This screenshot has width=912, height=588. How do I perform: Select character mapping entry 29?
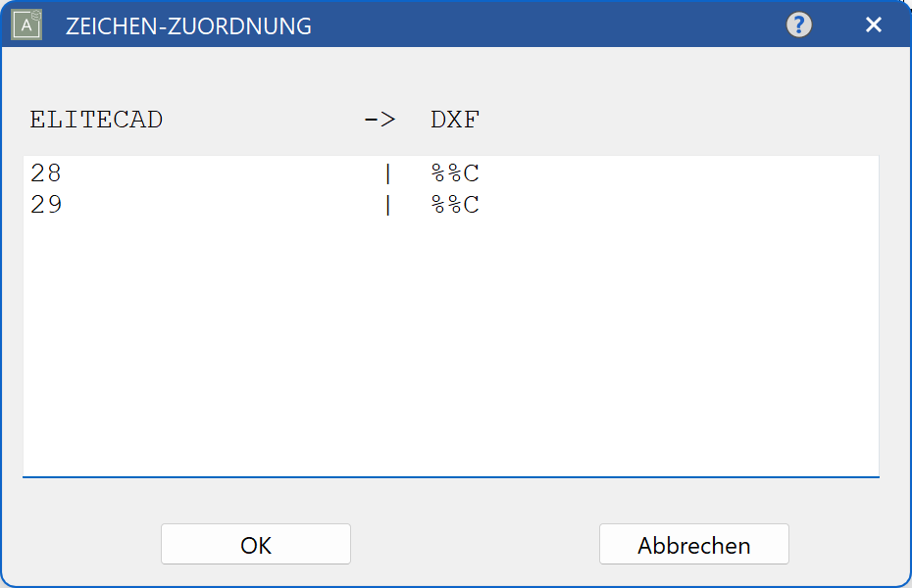pyautogui.click(x=45, y=205)
